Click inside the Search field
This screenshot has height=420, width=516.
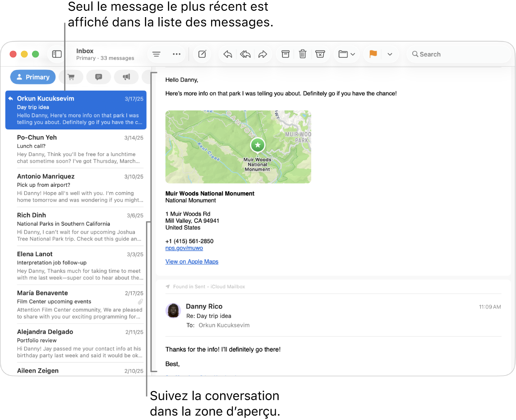pyautogui.click(x=458, y=54)
